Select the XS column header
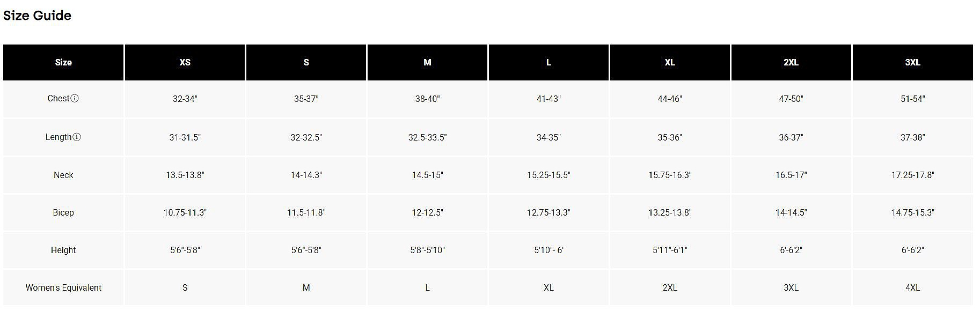Image resolution: width=980 pixels, height=310 pixels. pyautogui.click(x=185, y=63)
